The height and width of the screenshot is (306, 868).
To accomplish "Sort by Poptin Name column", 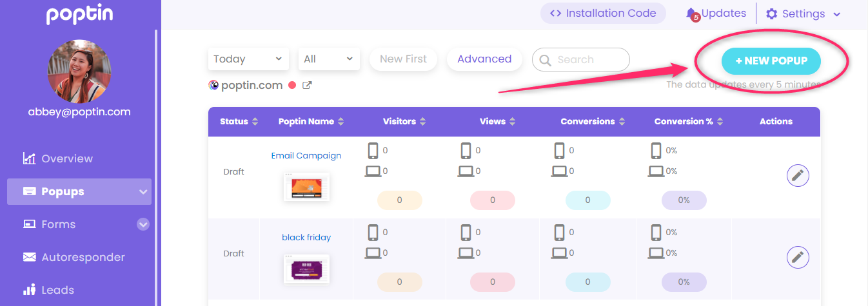I will click(x=311, y=121).
